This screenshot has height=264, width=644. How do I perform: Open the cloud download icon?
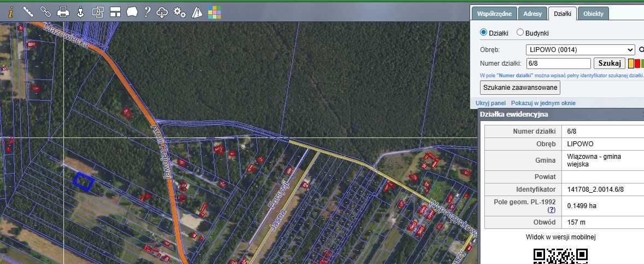pos(162,13)
